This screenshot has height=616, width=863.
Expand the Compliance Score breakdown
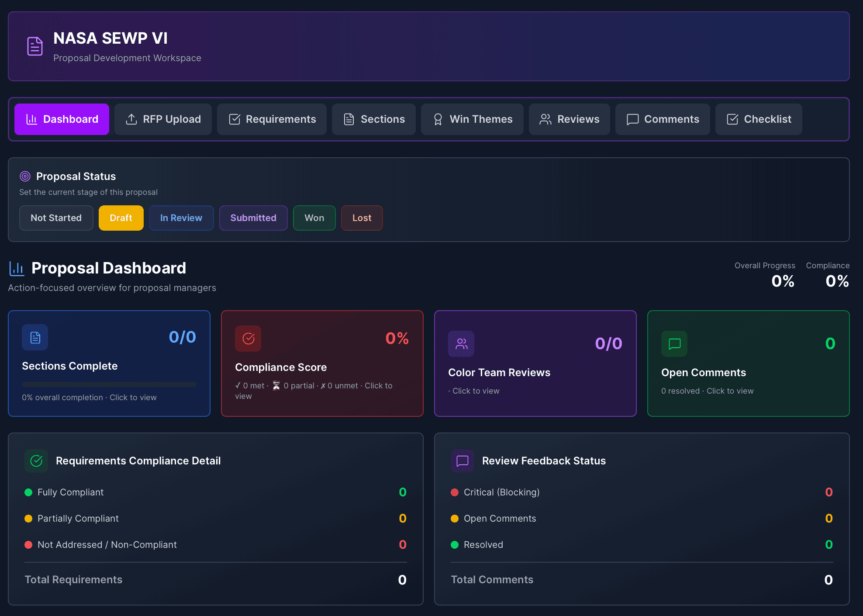[322, 363]
